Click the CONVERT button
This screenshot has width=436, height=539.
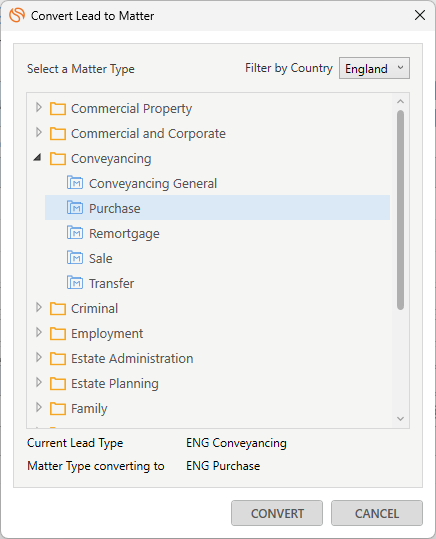277,513
